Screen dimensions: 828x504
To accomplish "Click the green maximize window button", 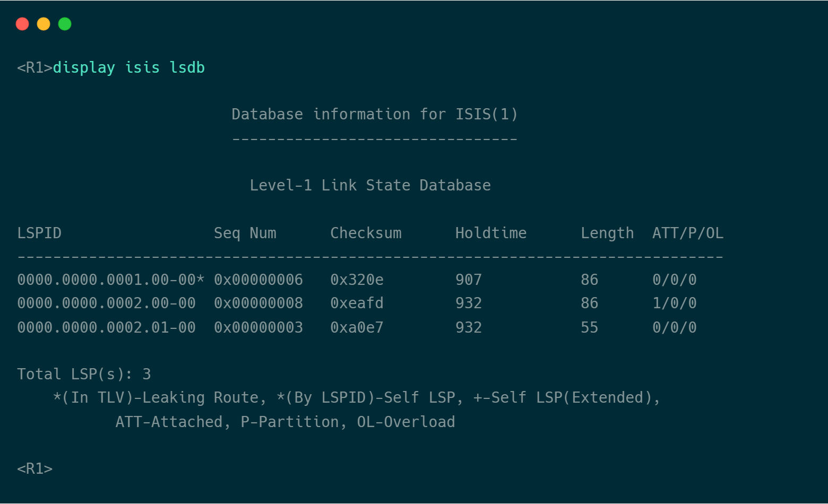I will (x=65, y=24).
